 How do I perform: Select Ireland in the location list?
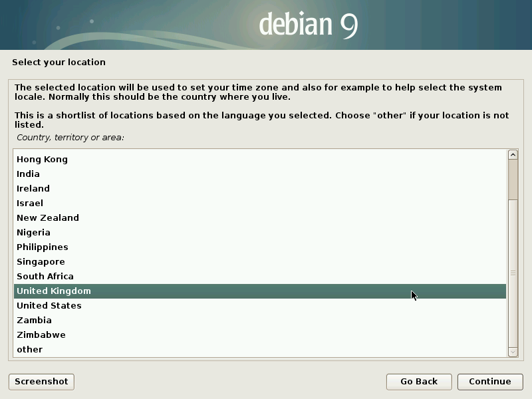click(x=260, y=189)
